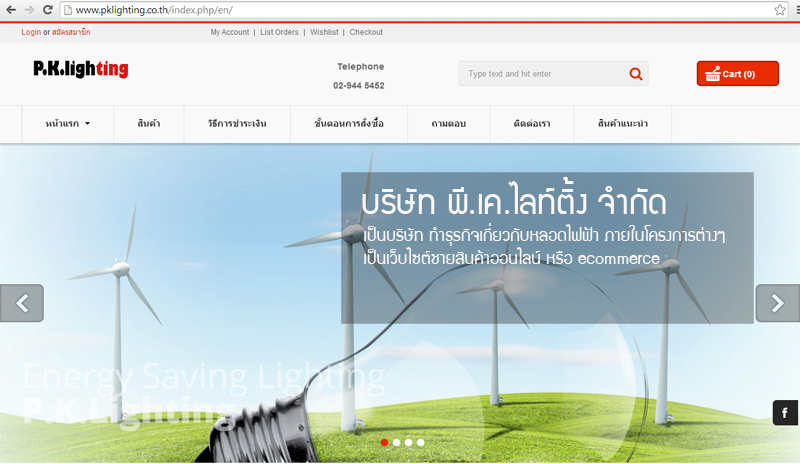Viewport: 800px width, 464px height.
Task: Click the Cart (0) button
Action: 738,74
